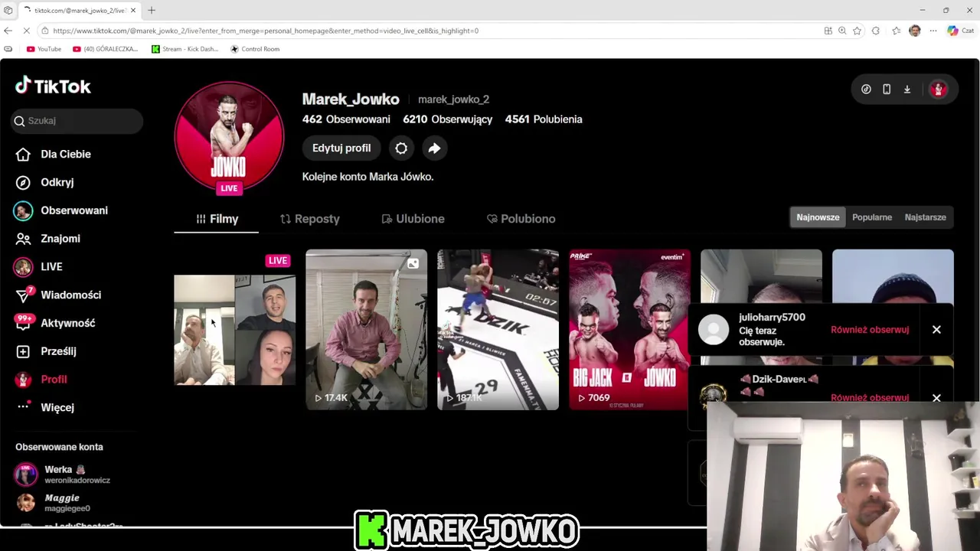Go to Obserwowani following feed
Viewport: 980px width, 551px height.
pos(61,210)
